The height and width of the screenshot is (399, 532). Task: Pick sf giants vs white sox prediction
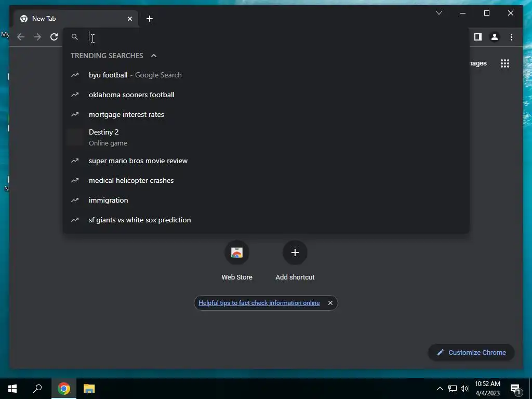click(266, 220)
